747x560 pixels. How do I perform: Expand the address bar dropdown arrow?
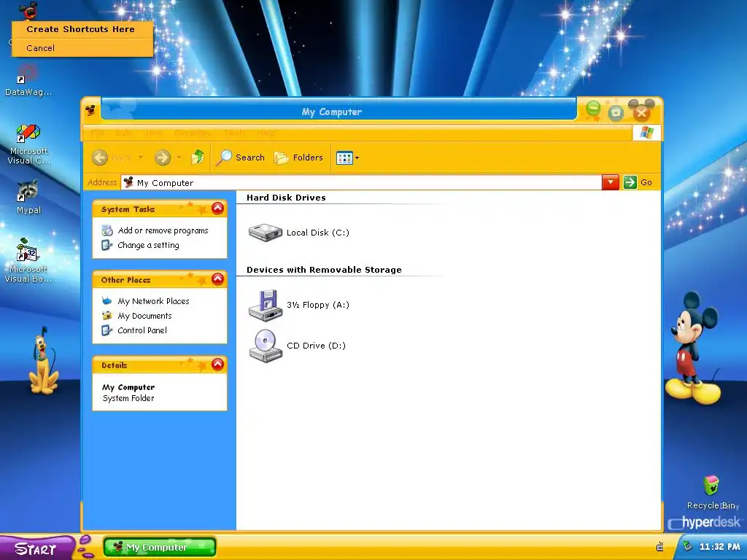tap(611, 182)
